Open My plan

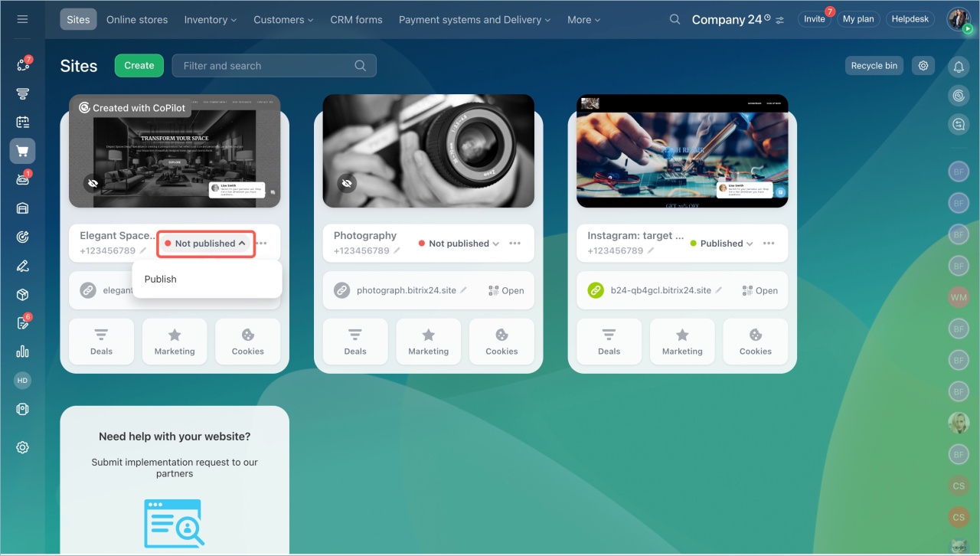point(858,19)
